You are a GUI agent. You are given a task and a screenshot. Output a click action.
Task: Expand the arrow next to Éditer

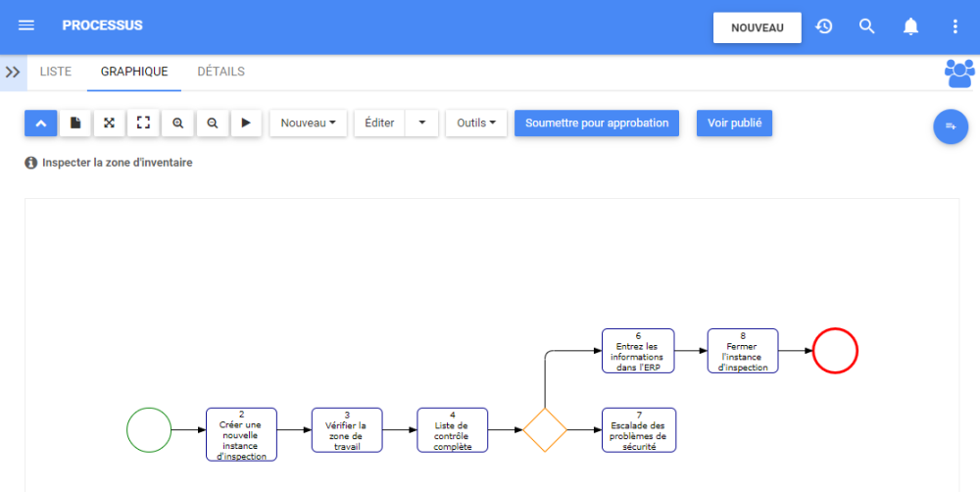click(x=421, y=123)
